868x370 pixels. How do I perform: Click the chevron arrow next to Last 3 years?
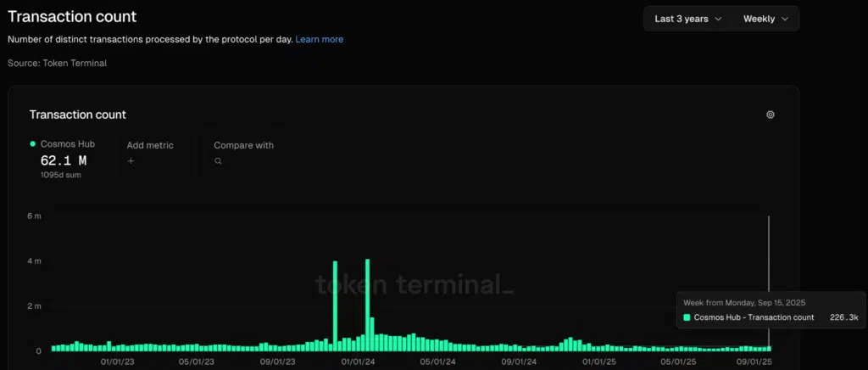719,19
